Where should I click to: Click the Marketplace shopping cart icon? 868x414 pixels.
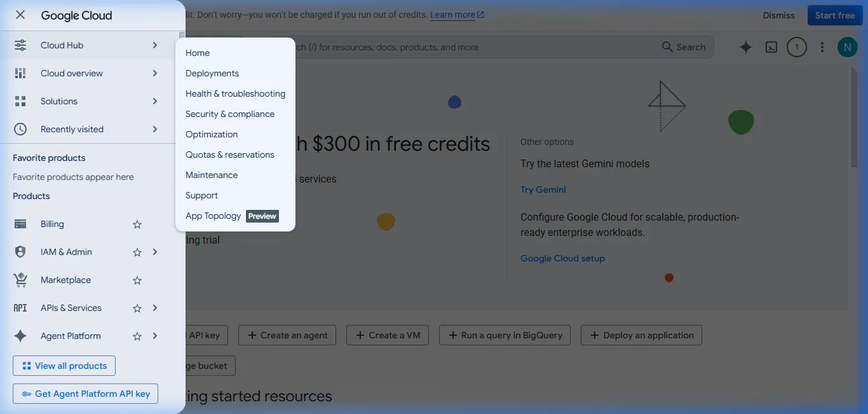[20, 280]
